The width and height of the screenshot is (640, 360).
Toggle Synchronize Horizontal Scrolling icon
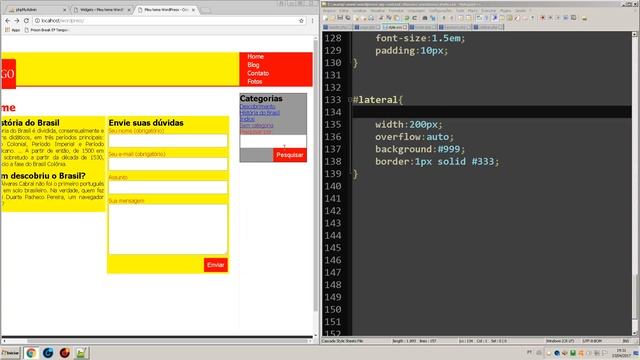coord(469,18)
